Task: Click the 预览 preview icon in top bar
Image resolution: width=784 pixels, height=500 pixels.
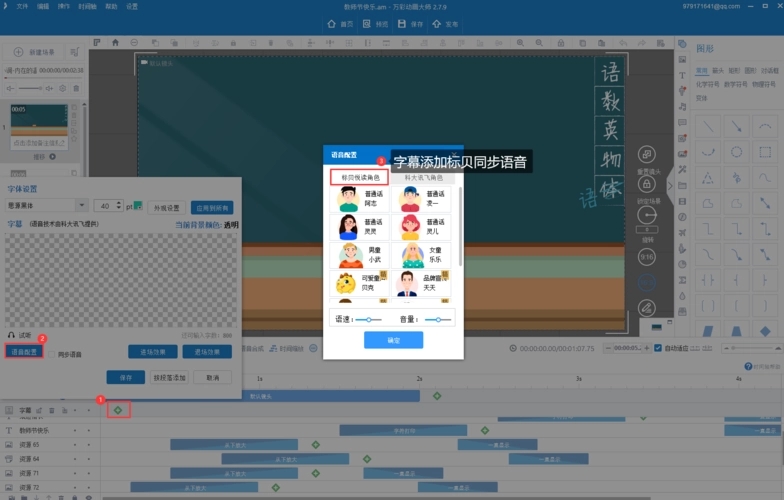Action: (367, 24)
